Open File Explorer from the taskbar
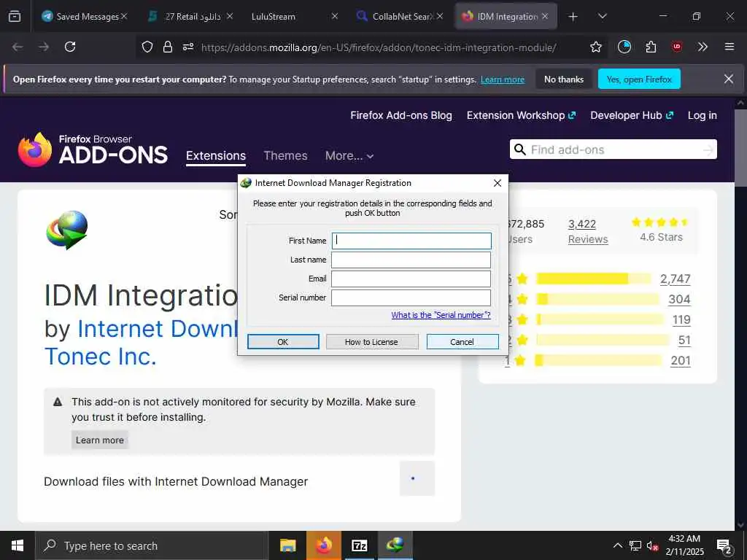The height and width of the screenshot is (560, 747). (287, 545)
